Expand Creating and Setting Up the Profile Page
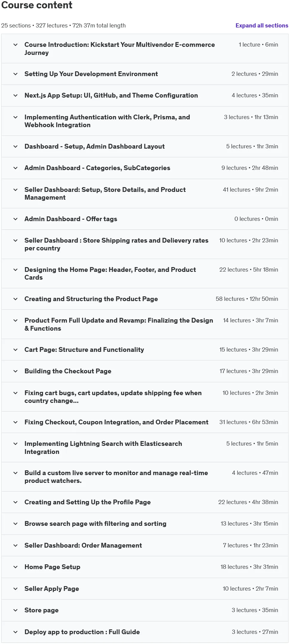 [x=145, y=502]
